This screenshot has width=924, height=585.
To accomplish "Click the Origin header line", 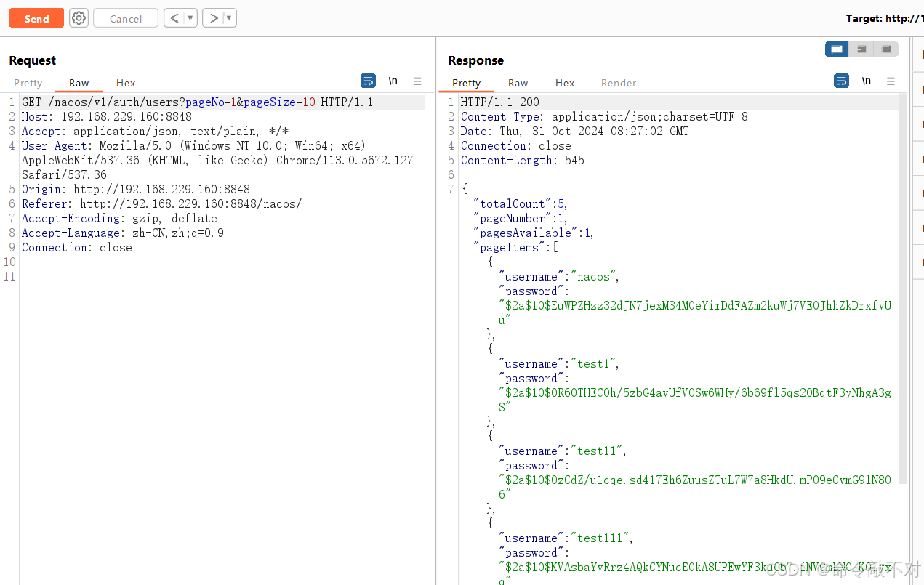I will tap(135, 190).
